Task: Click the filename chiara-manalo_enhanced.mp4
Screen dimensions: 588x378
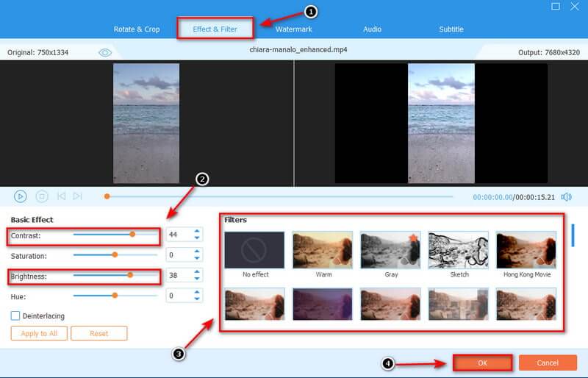Action: [x=298, y=49]
